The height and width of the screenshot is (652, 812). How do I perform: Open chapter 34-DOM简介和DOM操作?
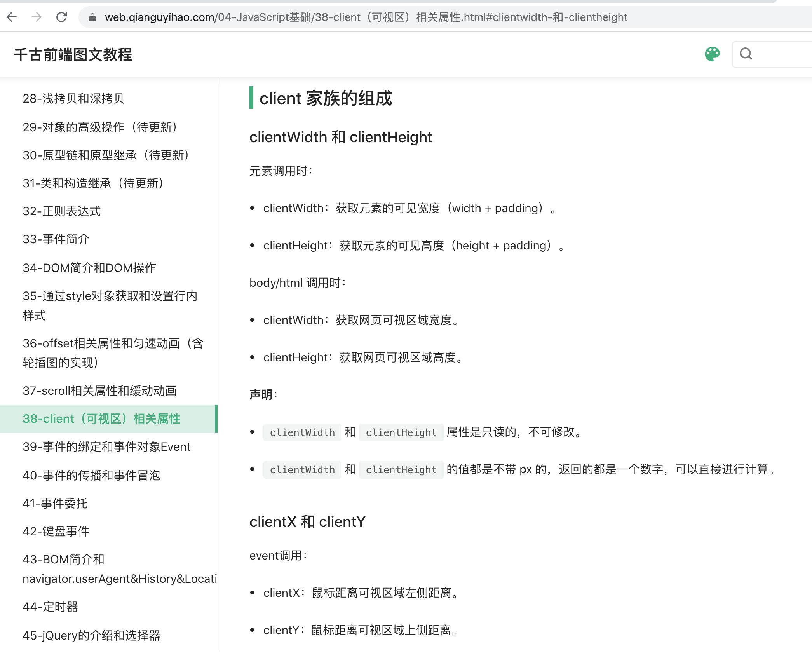[89, 268]
